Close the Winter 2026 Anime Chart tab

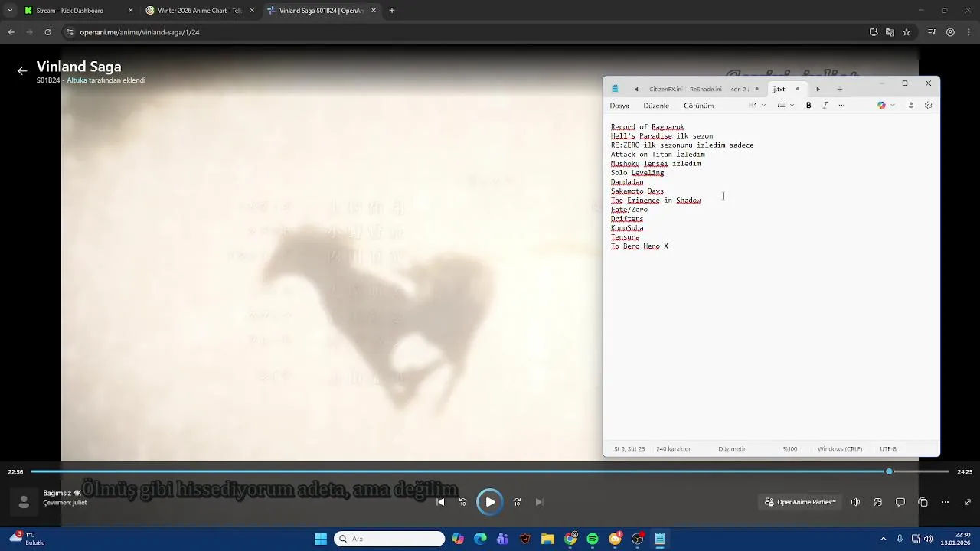(x=252, y=11)
